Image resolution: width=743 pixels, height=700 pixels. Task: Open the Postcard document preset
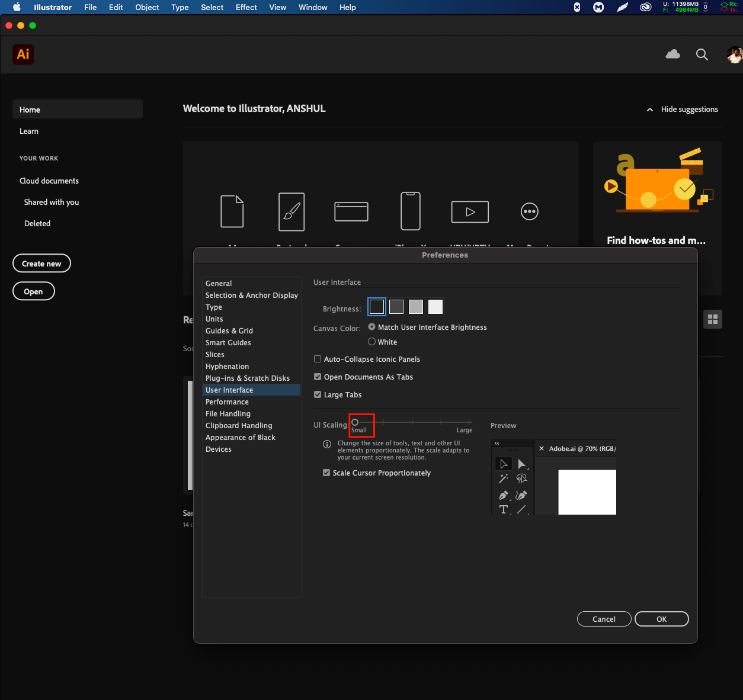click(x=292, y=212)
